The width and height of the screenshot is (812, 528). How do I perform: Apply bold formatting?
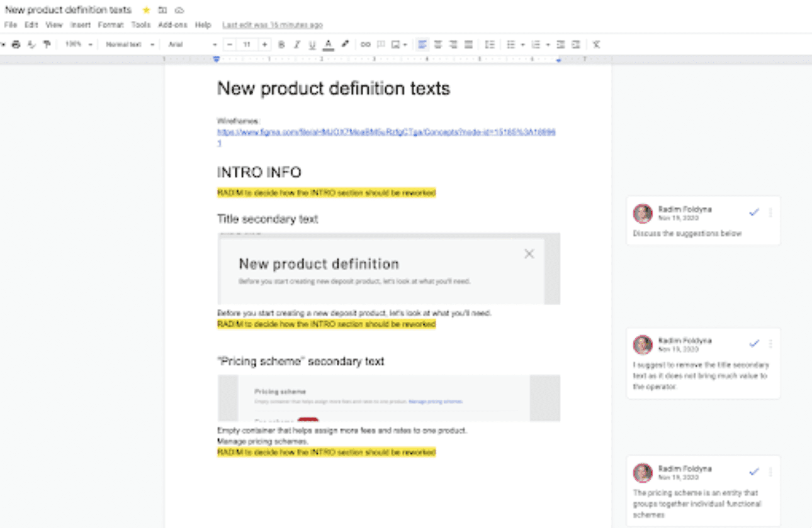[281, 44]
